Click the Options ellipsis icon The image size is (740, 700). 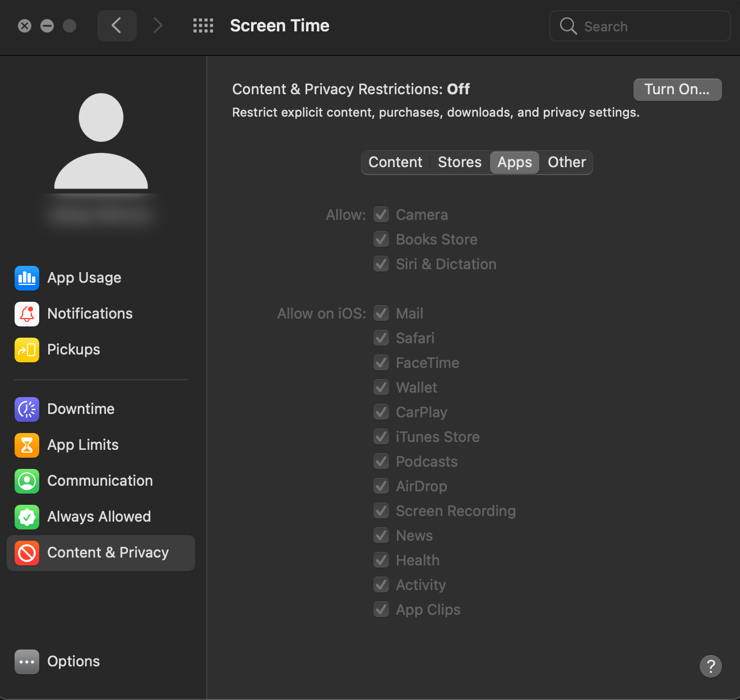point(27,662)
